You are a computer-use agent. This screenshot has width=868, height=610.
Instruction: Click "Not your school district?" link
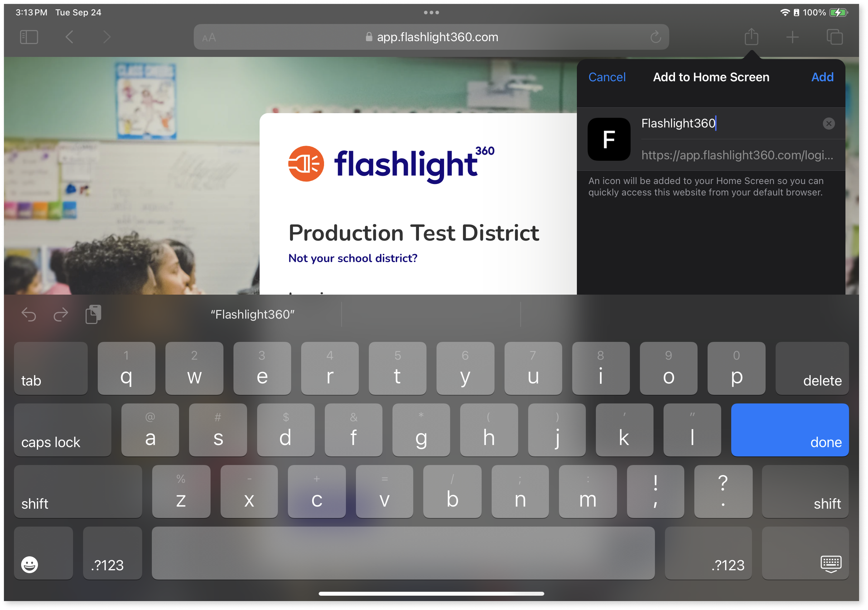[x=353, y=258]
